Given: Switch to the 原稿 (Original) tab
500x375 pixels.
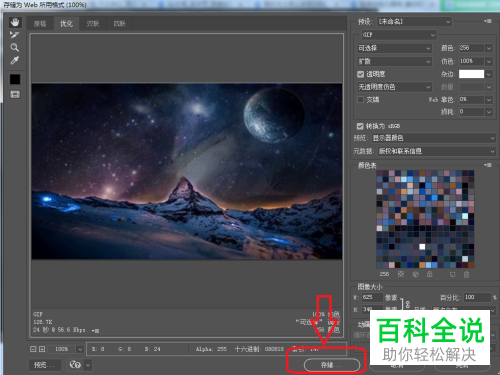Looking at the screenshot, I should tap(40, 24).
